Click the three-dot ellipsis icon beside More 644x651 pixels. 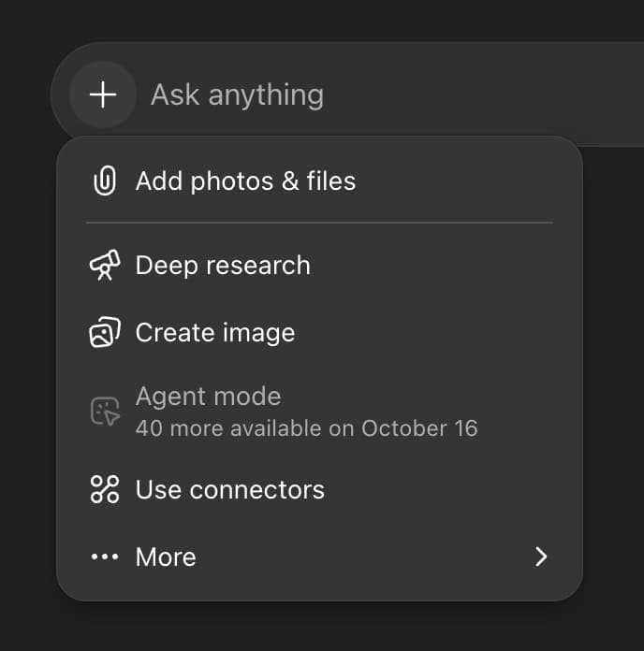click(105, 557)
